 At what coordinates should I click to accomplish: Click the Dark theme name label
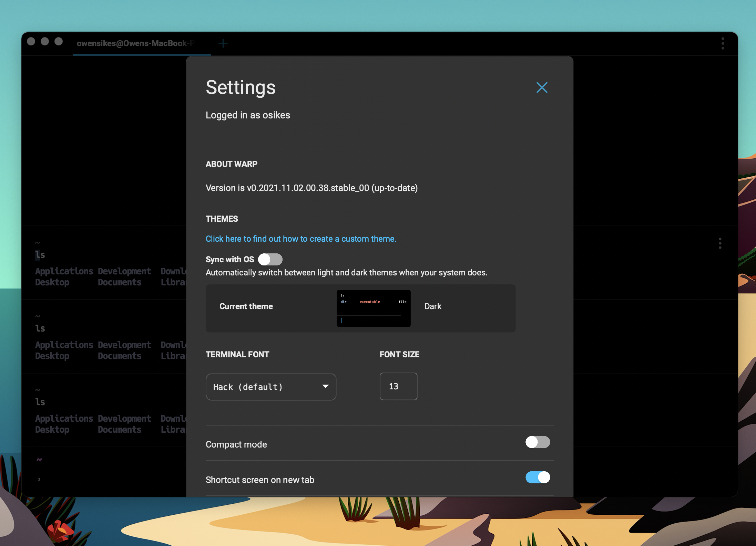click(x=433, y=306)
